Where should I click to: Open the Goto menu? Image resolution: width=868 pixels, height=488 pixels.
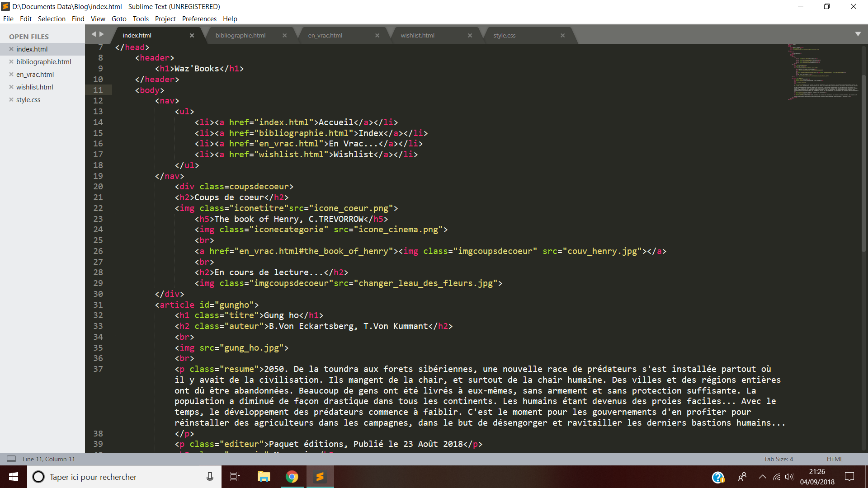coord(119,19)
